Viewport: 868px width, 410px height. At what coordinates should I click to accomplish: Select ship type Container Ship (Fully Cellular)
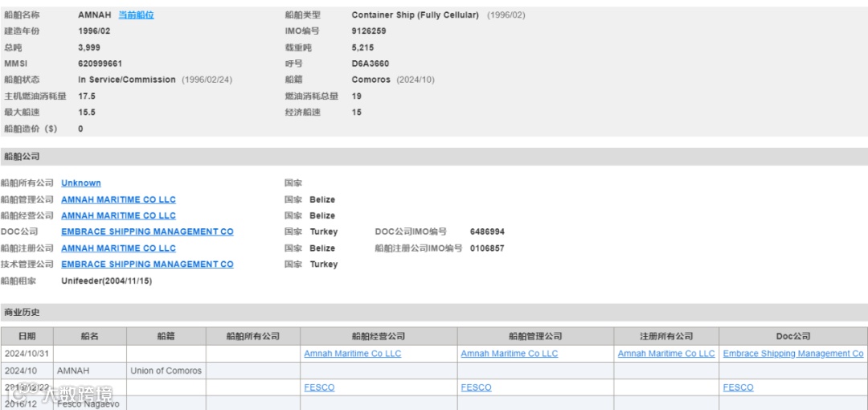(x=416, y=15)
